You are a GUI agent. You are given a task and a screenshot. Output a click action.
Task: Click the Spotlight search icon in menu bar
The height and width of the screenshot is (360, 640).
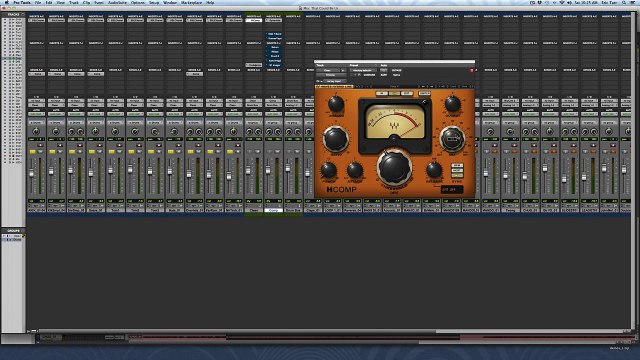pyautogui.click(x=624, y=2)
